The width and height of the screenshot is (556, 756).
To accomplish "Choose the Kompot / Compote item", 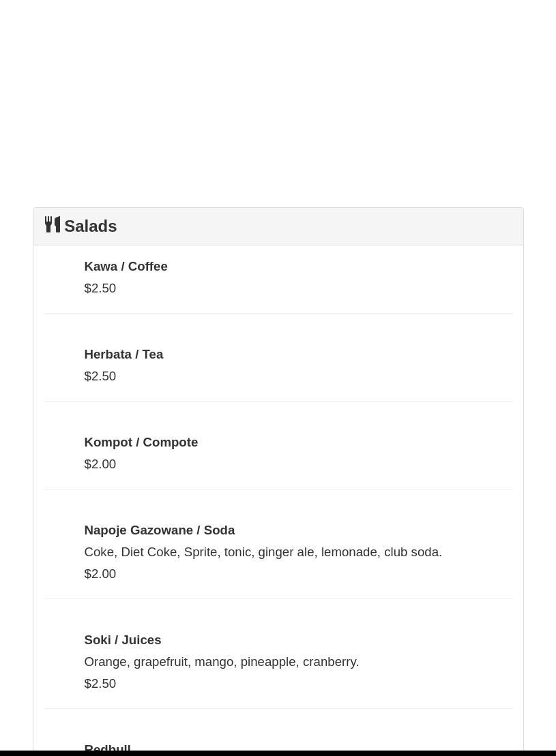I will click(141, 442).
